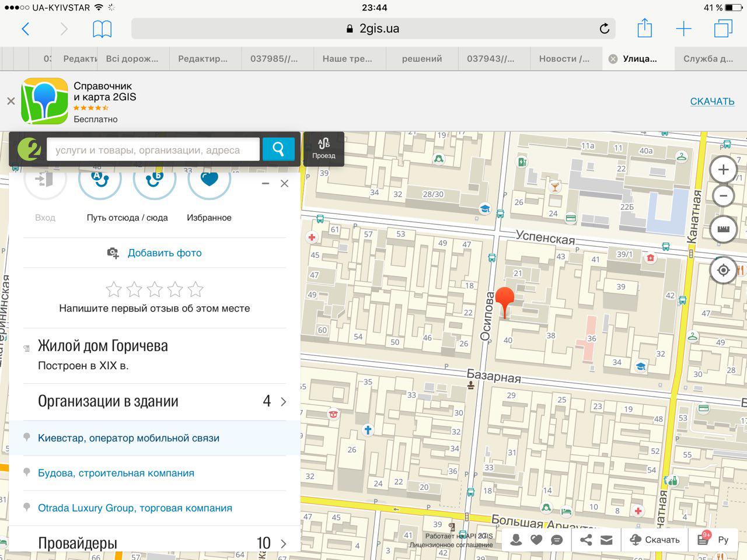This screenshot has width=747, height=560.
Task: Open the Safari share sheet
Action: pyautogui.click(x=644, y=28)
